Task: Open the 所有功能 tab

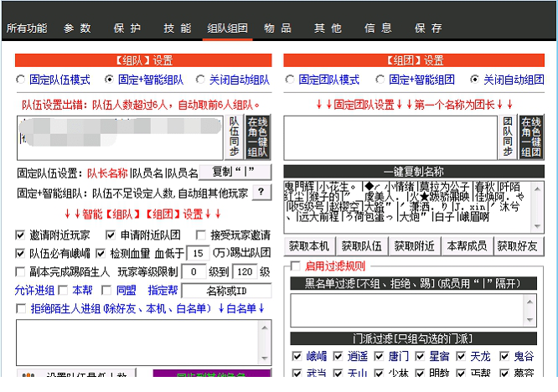Action: (x=27, y=28)
